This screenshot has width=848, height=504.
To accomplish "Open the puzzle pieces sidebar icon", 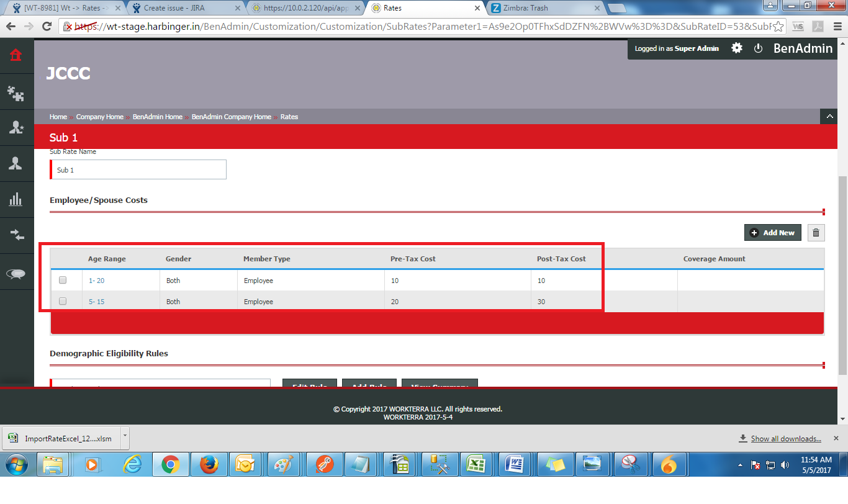I will [16, 93].
